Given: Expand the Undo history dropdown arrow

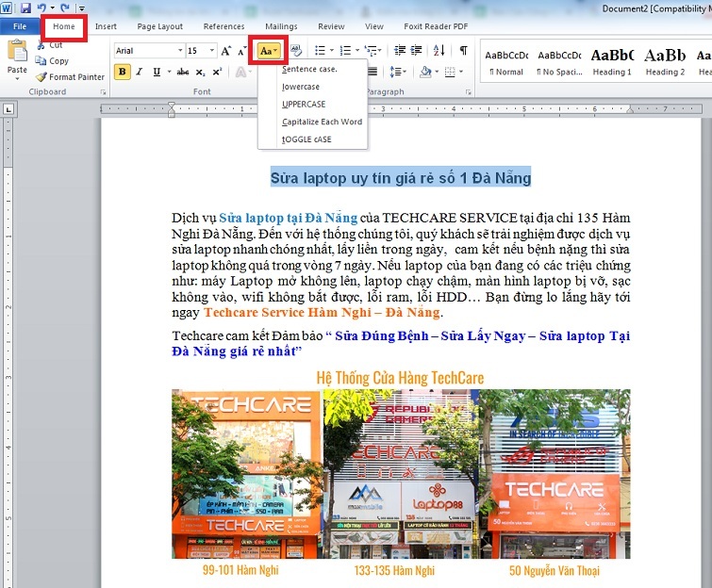Looking at the screenshot, I should tap(53, 8).
